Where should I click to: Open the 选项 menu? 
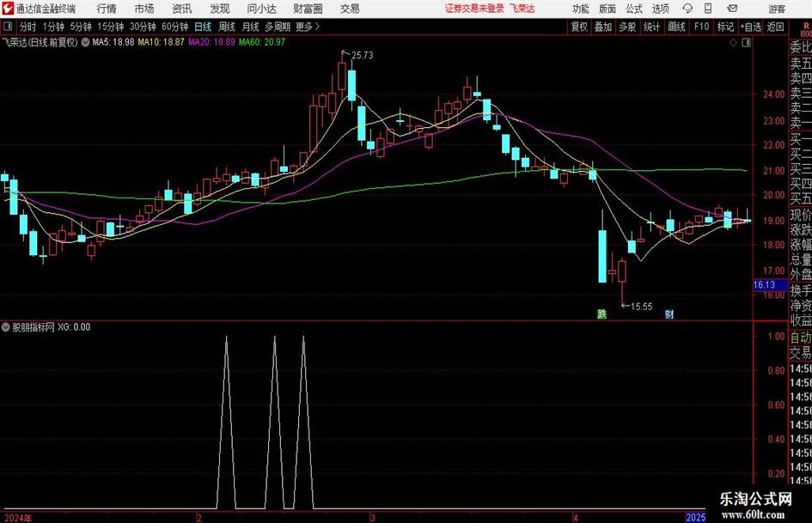click(660, 9)
